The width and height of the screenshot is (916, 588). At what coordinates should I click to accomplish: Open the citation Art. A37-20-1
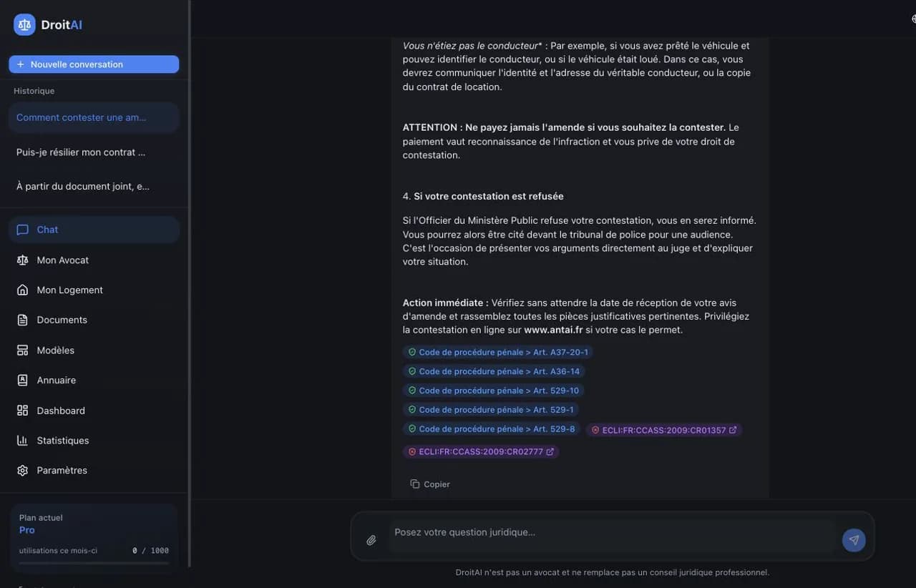[497, 352]
